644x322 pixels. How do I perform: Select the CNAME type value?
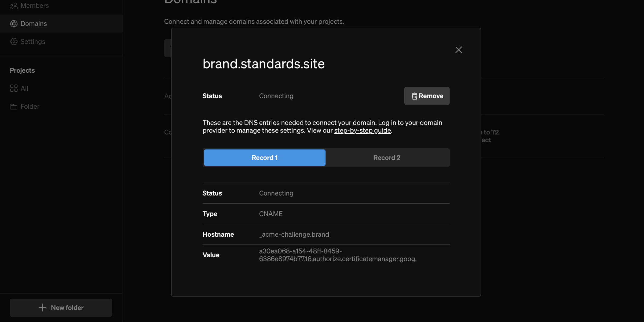tap(271, 214)
